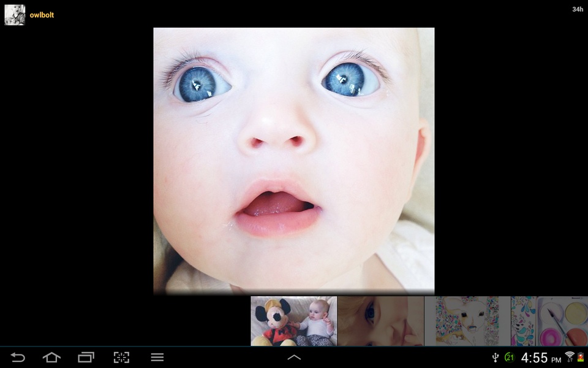Tap the Android back arrow icon
The image size is (588, 368).
17,357
